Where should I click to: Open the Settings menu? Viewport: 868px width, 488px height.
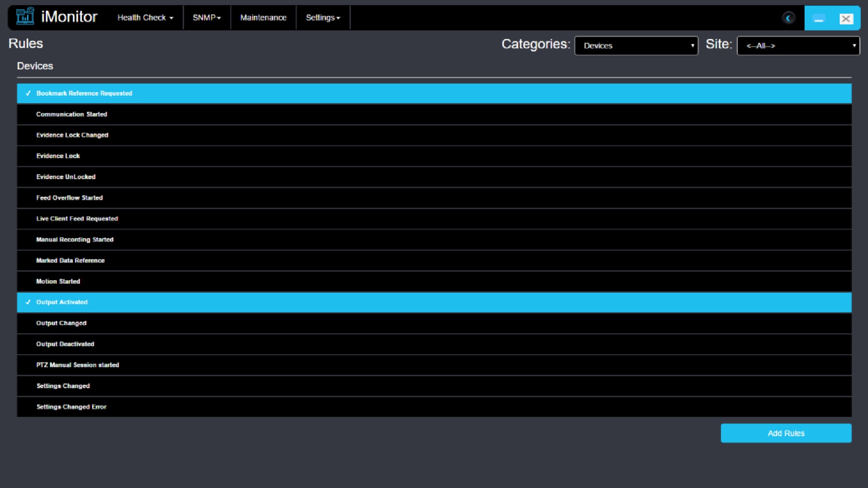pyautogui.click(x=323, y=18)
